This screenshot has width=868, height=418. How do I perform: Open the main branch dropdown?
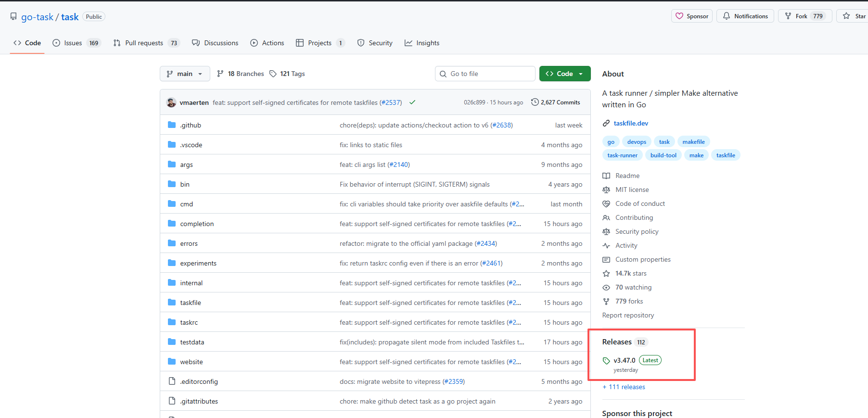(185, 74)
